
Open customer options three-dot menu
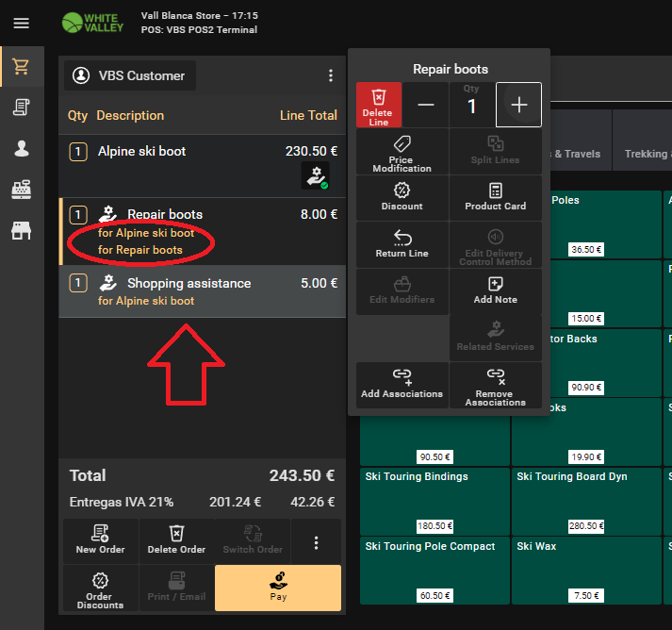[x=330, y=75]
